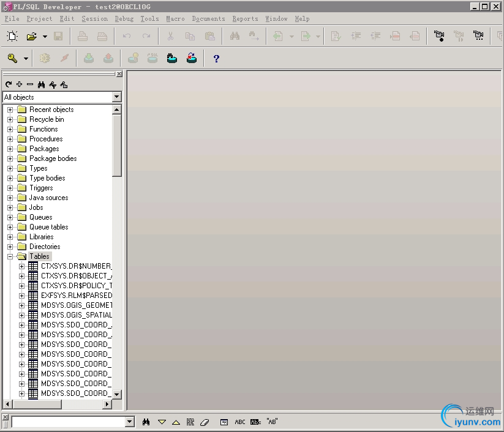Click the horizontal scroll right arrow

(x=108, y=404)
